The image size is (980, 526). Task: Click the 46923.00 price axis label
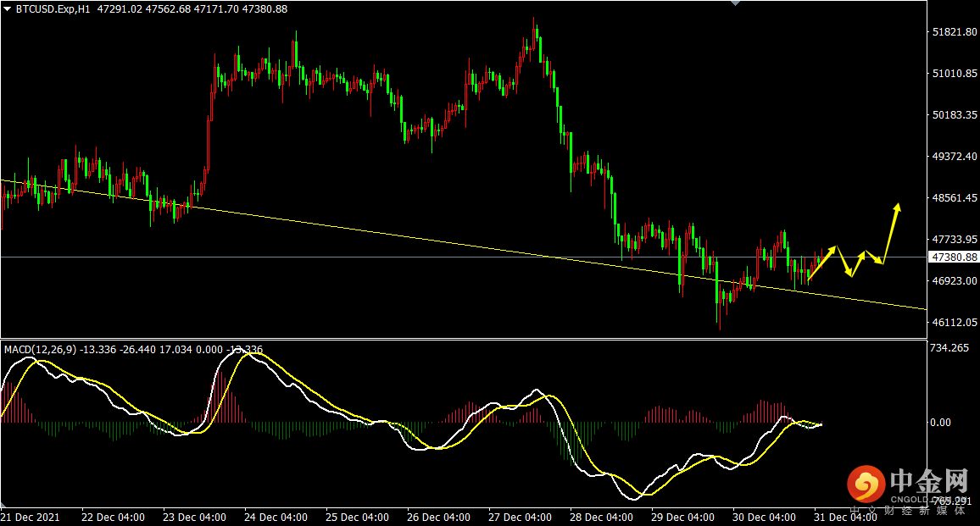coord(955,281)
